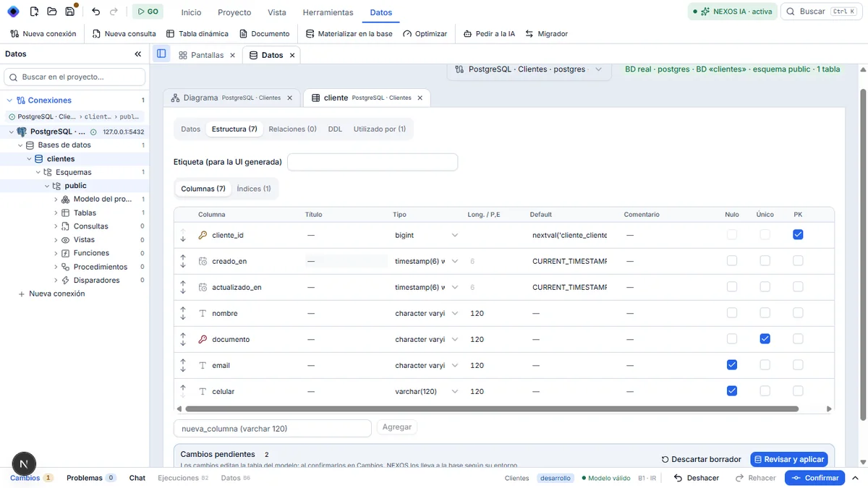The height and width of the screenshot is (488, 868).
Task: Check Nulo for nombre column
Action: click(x=732, y=313)
